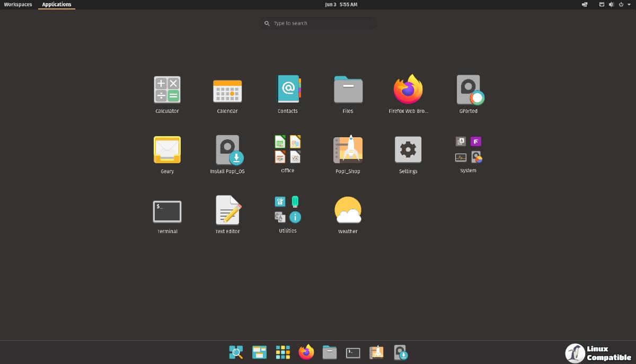Open the Contacts app
This screenshot has width=636, height=364.
[x=288, y=90]
